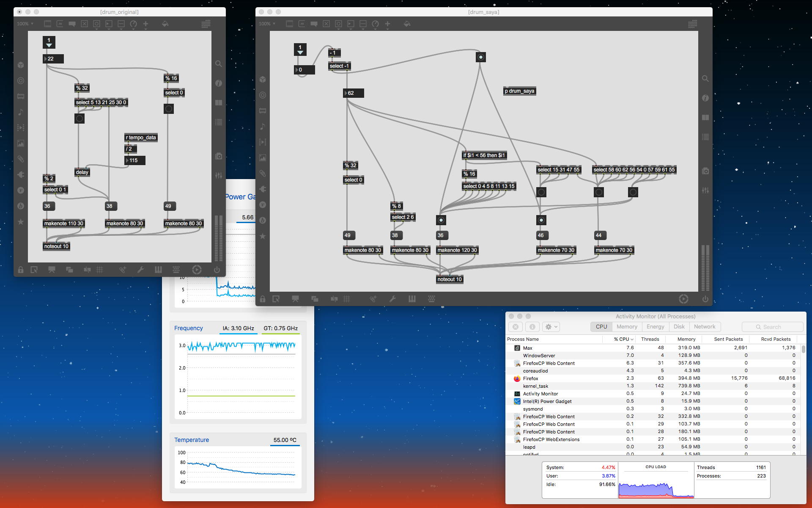Open the gear actions dropdown in Activity Monitor
The height and width of the screenshot is (508, 812).
click(551, 327)
